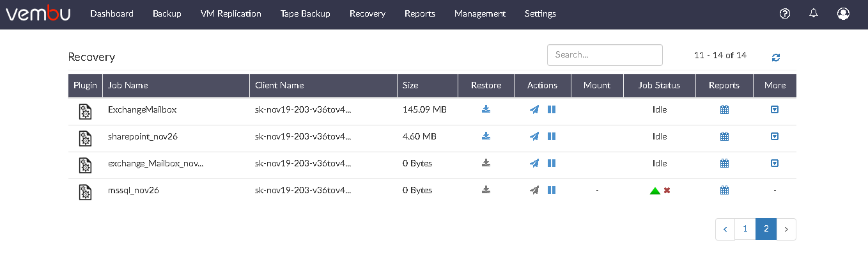
Task: Click restore icon for sharepoint_nov26 job
Action: click(x=486, y=136)
